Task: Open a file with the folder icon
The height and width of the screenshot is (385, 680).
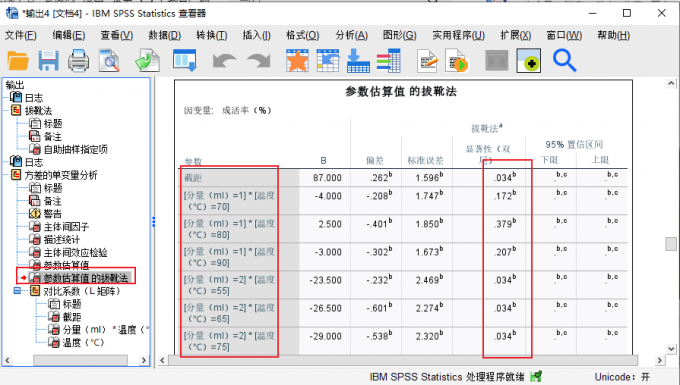Action: pos(18,61)
